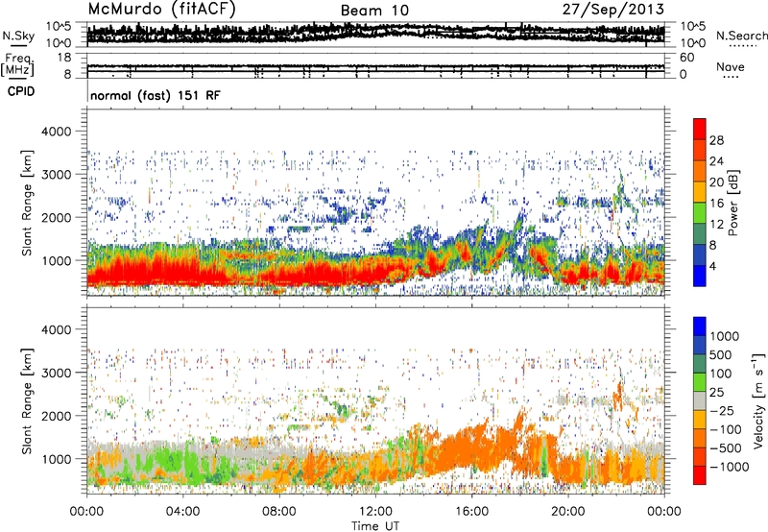The width and height of the screenshot is (768, 532).
Task: Click the power panel 'Slant Range [km]' label
Action: coord(27,203)
